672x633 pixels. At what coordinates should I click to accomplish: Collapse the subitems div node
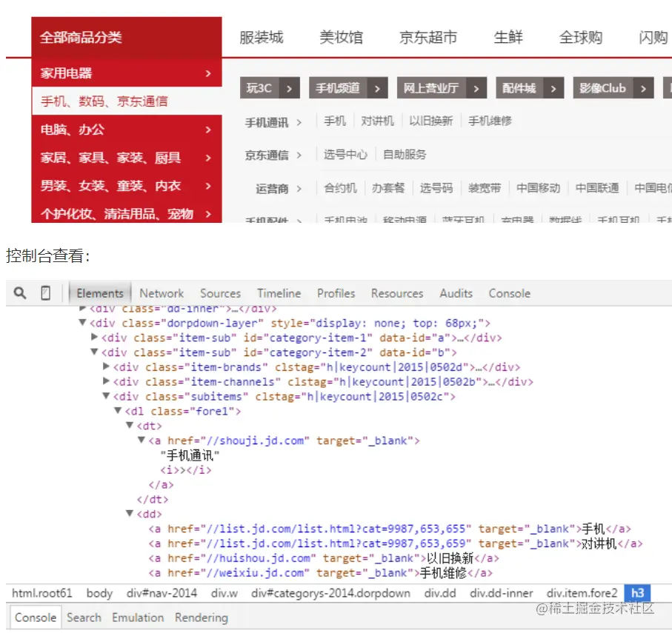click(106, 396)
